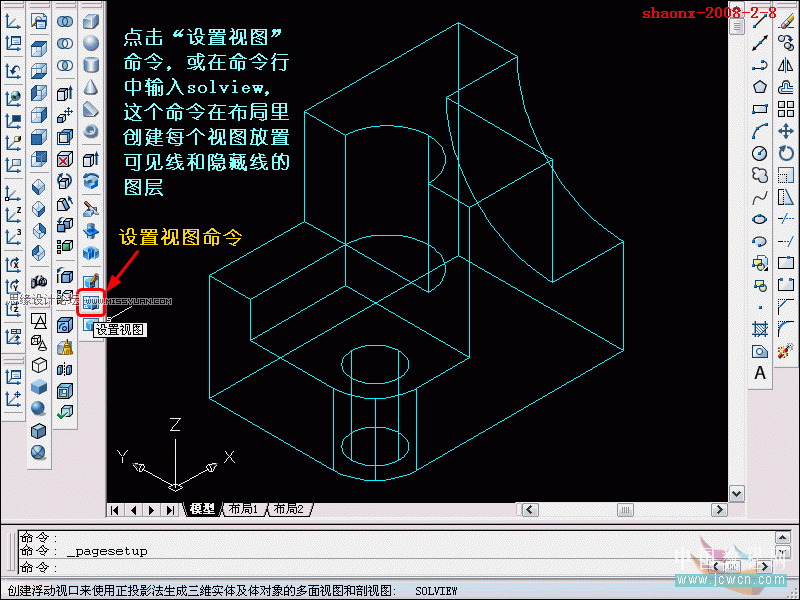Click the Fillet modify tool
The image size is (800, 600).
click(x=786, y=329)
